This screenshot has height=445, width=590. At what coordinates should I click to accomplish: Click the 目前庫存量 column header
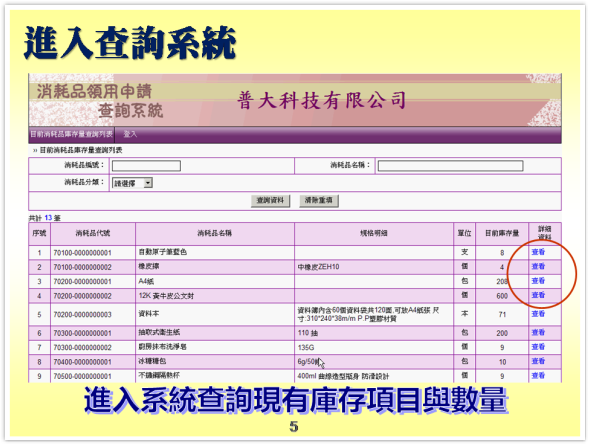502,234
